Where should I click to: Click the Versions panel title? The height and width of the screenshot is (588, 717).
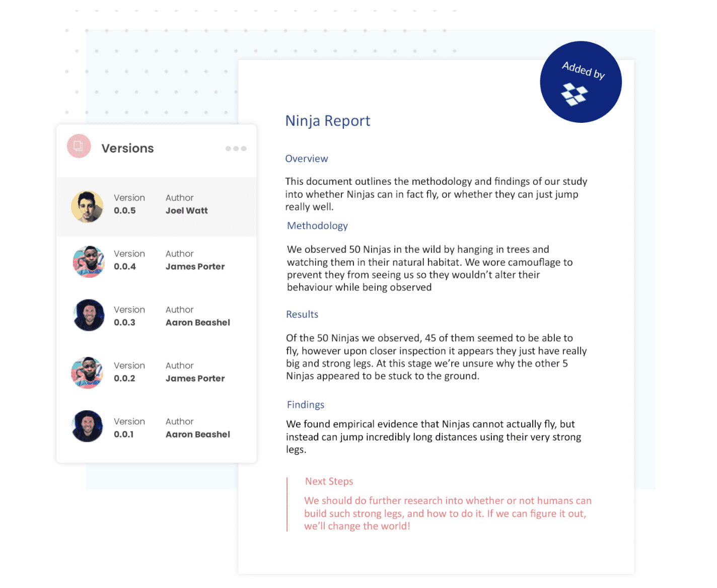tap(127, 148)
